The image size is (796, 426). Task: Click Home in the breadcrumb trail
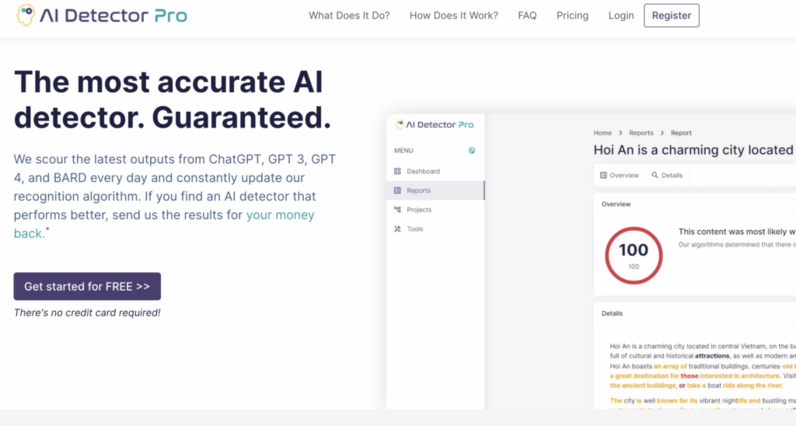602,133
